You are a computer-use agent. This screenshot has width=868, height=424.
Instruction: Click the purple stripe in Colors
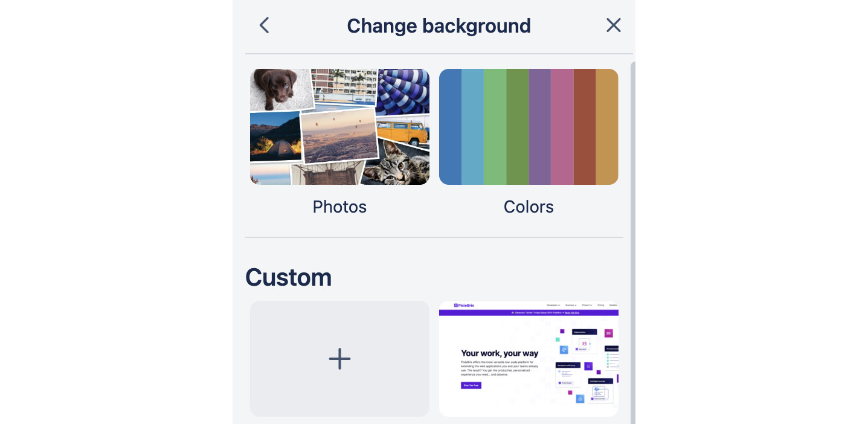click(x=539, y=127)
